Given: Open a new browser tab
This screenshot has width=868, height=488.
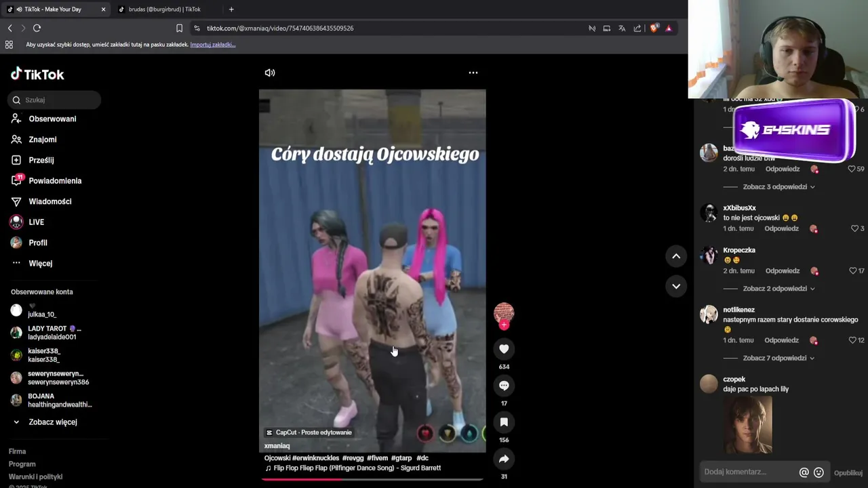Looking at the screenshot, I should point(231,9).
